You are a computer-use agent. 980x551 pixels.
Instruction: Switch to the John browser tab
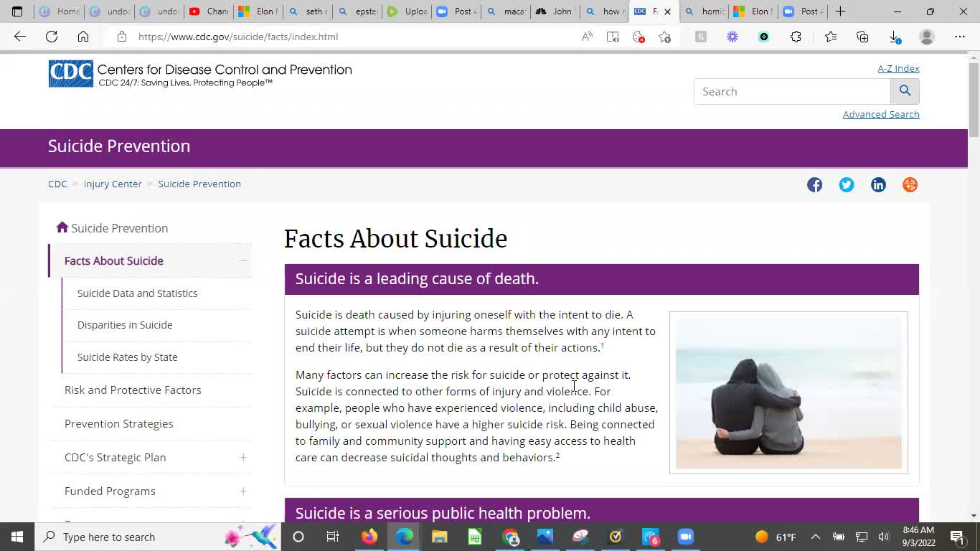[555, 11]
